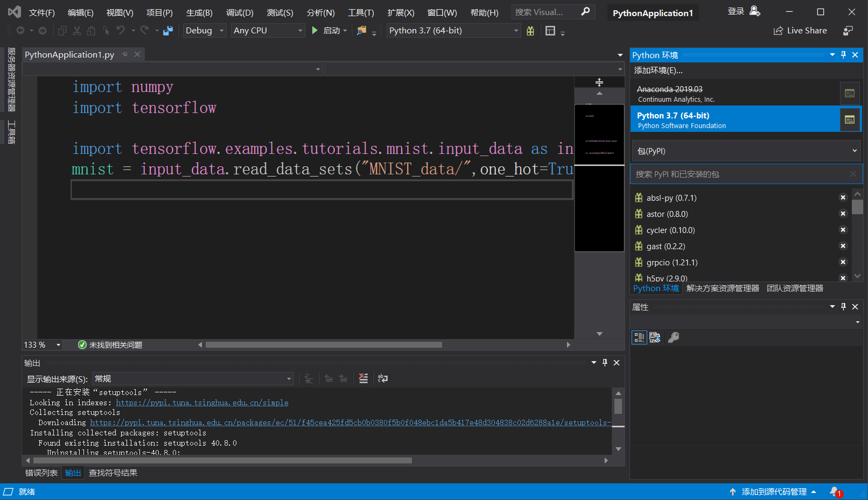Viewport: 868px width, 500px height.
Task: Click the search magnifier icon in title bar
Action: [586, 11]
